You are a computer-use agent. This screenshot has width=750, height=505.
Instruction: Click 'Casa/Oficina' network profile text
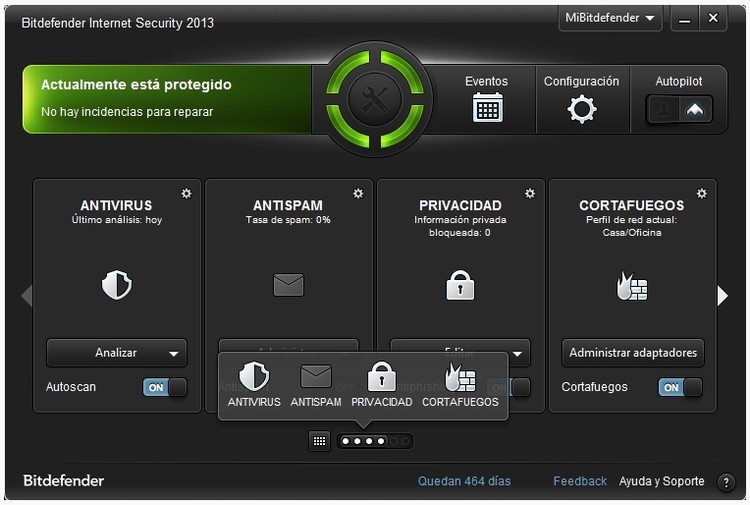[x=632, y=232]
